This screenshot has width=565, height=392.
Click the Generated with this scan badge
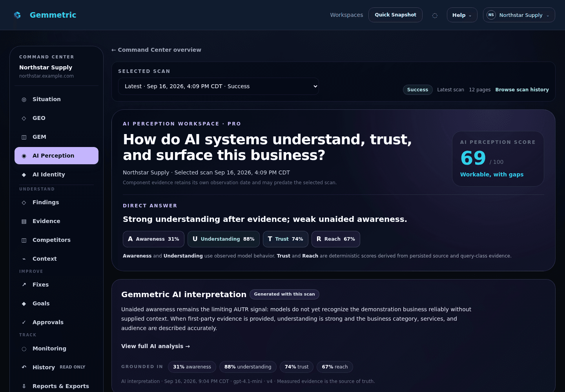click(284, 294)
